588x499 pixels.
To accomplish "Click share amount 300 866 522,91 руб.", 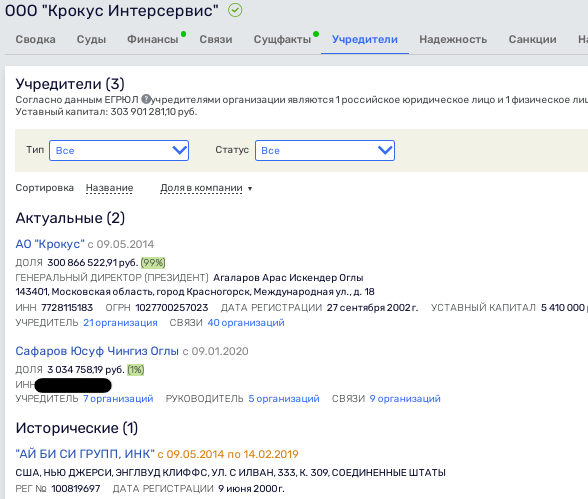I will pyautogui.click(x=93, y=262).
